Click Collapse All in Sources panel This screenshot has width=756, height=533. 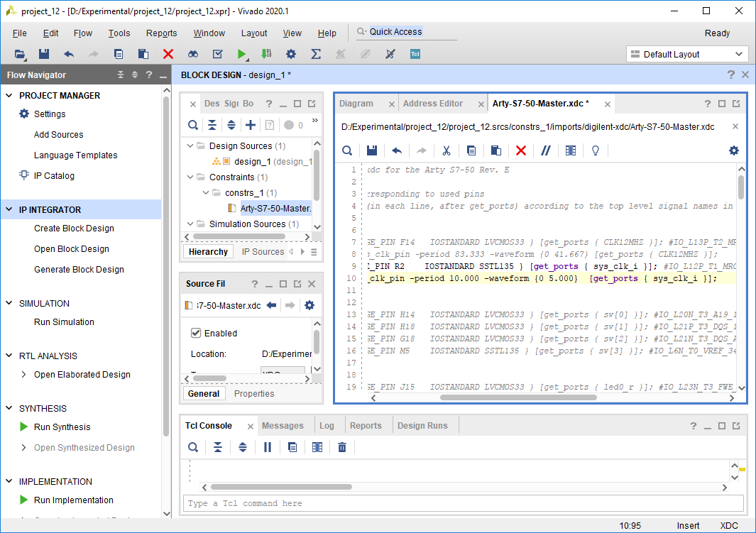point(212,126)
